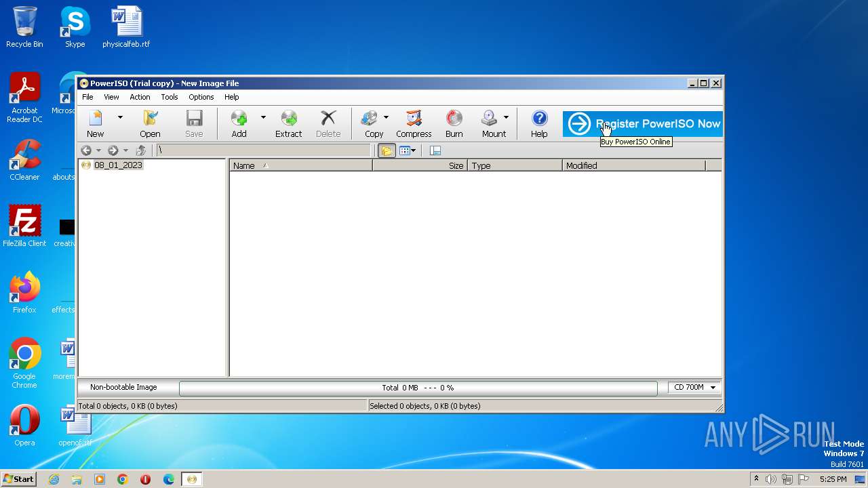The image size is (868, 488).
Task: Open the File menu
Action: (87, 97)
